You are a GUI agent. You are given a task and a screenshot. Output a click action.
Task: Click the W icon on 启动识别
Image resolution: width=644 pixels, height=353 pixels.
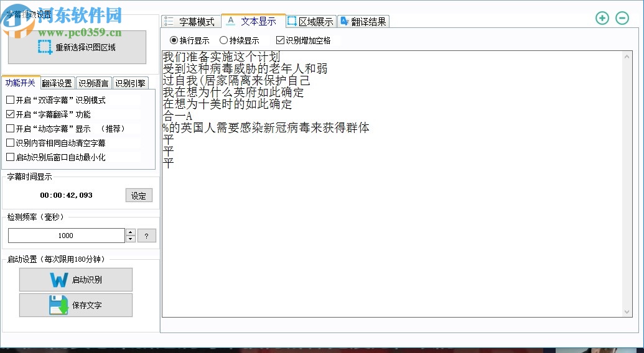(59, 280)
